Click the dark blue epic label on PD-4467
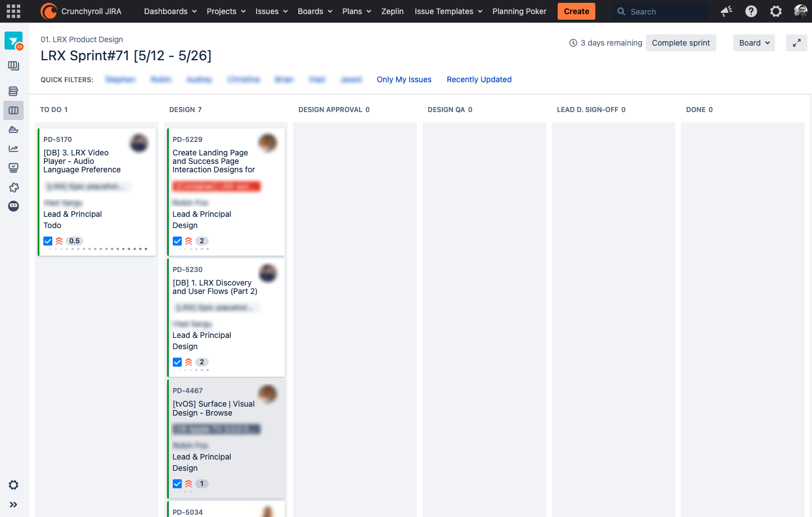Image resolution: width=812 pixels, height=517 pixels. [217, 429]
